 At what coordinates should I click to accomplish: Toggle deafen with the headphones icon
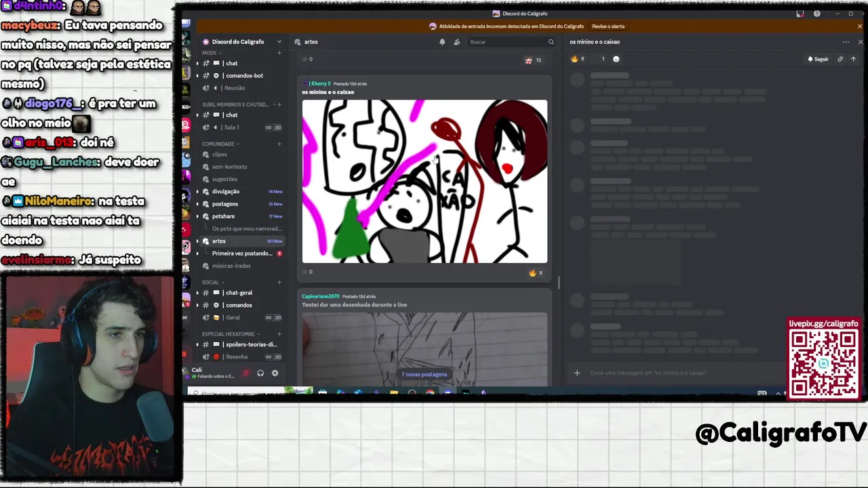coord(260,373)
